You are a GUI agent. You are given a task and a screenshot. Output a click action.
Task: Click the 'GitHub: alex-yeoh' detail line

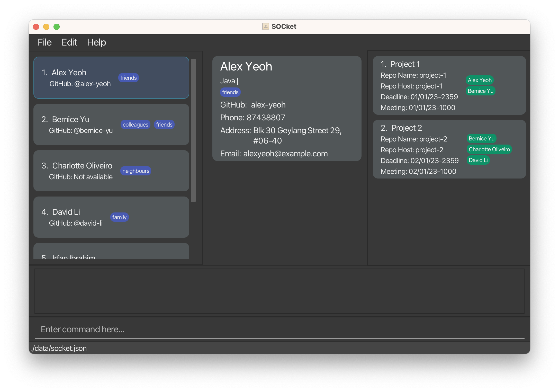pos(253,105)
